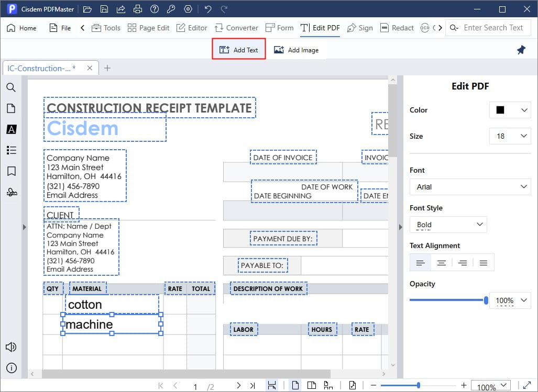Image resolution: width=538 pixels, height=392 pixels.
Task: Open search options dropdown magnifier
Action: (x=454, y=28)
